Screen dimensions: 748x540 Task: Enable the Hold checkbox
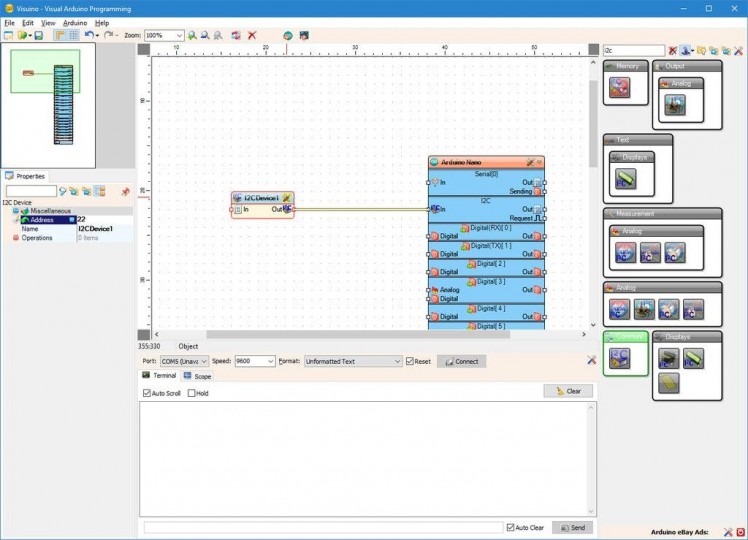(192, 393)
